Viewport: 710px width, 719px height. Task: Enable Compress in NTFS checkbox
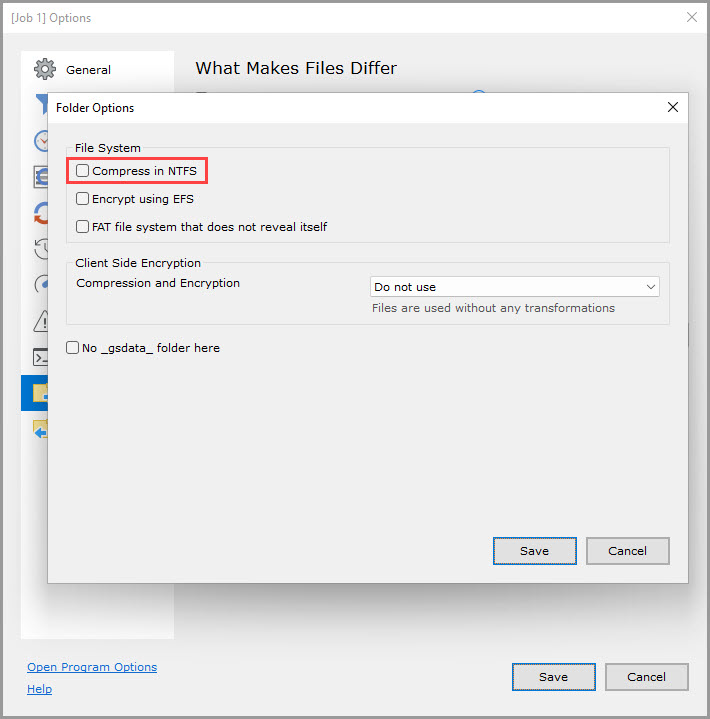[x=83, y=171]
